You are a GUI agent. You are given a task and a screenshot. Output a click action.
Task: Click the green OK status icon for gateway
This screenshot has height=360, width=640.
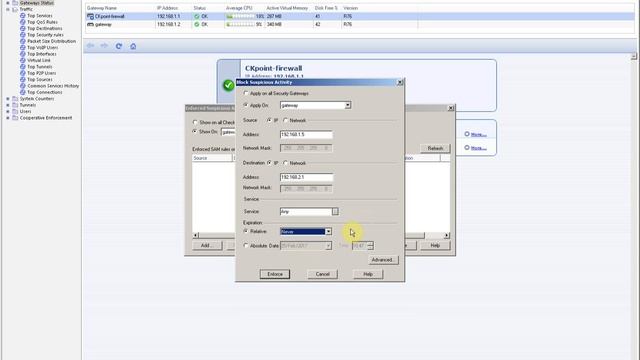197,24
